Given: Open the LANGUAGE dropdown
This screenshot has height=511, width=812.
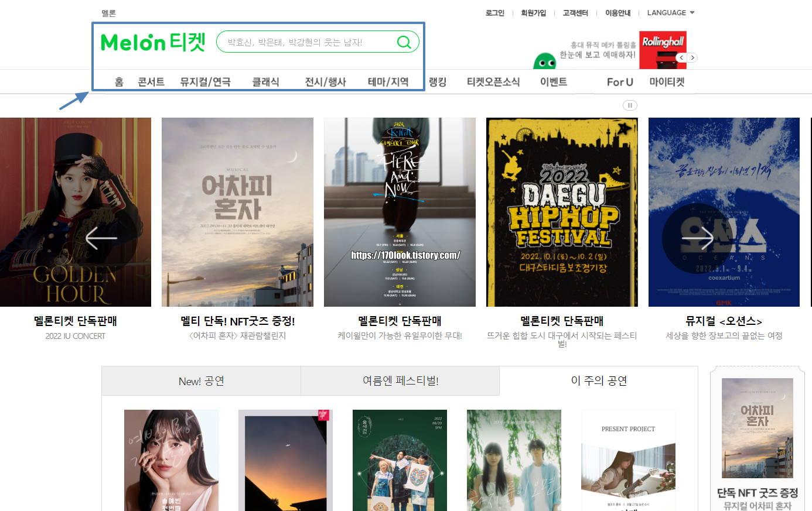Looking at the screenshot, I should tap(670, 13).
